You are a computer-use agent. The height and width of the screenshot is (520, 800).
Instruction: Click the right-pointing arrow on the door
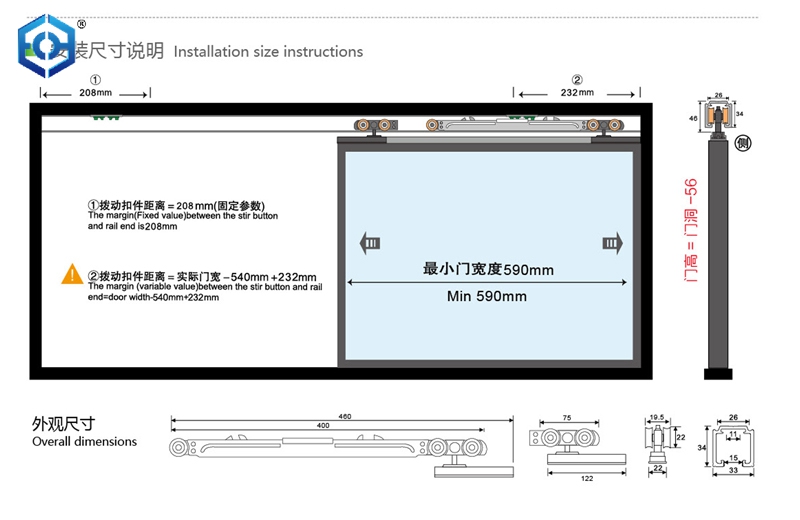(x=611, y=242)
